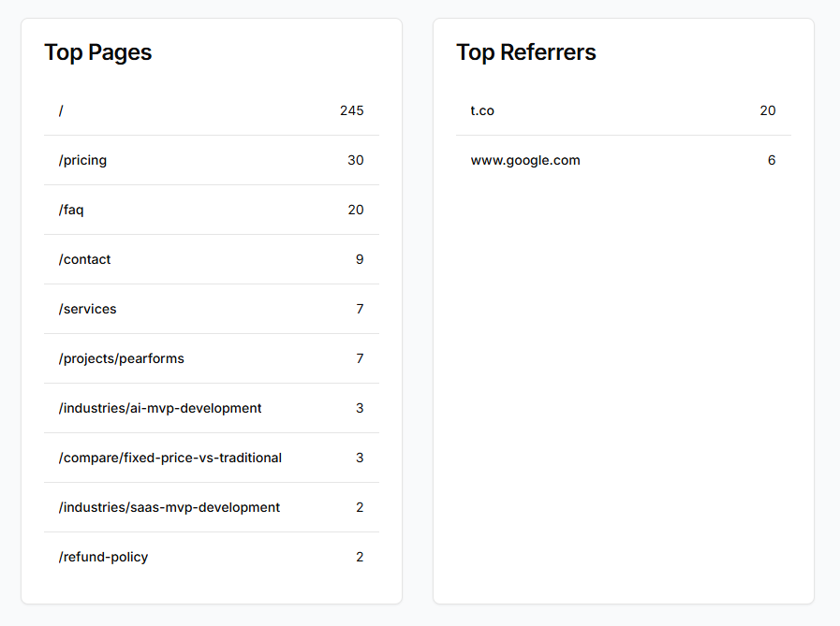
Task: Click the /services entry
Action: (87, 309)
